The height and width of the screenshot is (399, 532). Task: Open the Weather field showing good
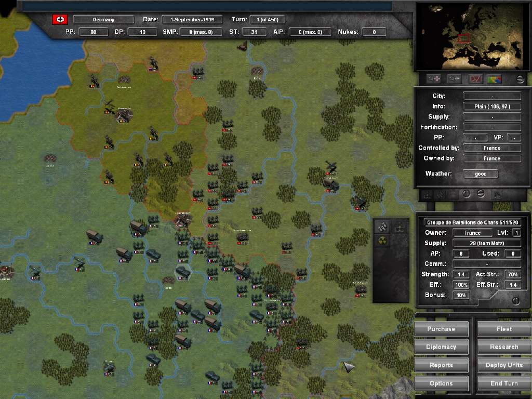(481, 173)
